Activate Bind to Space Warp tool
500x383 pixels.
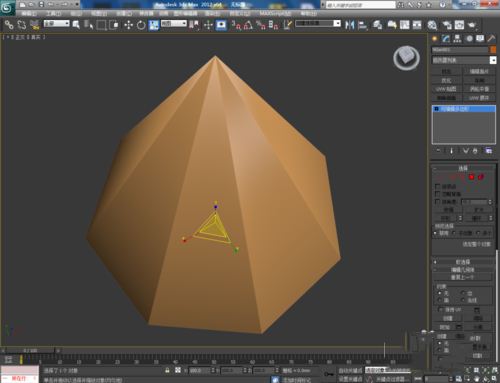pyautogui.click(x=34, y=25)
